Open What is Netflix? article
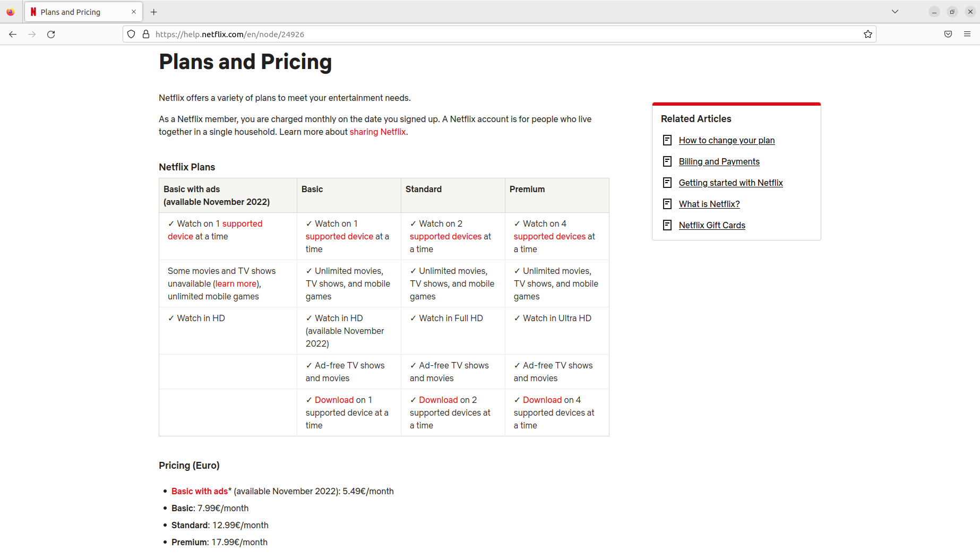 point(709,204)
